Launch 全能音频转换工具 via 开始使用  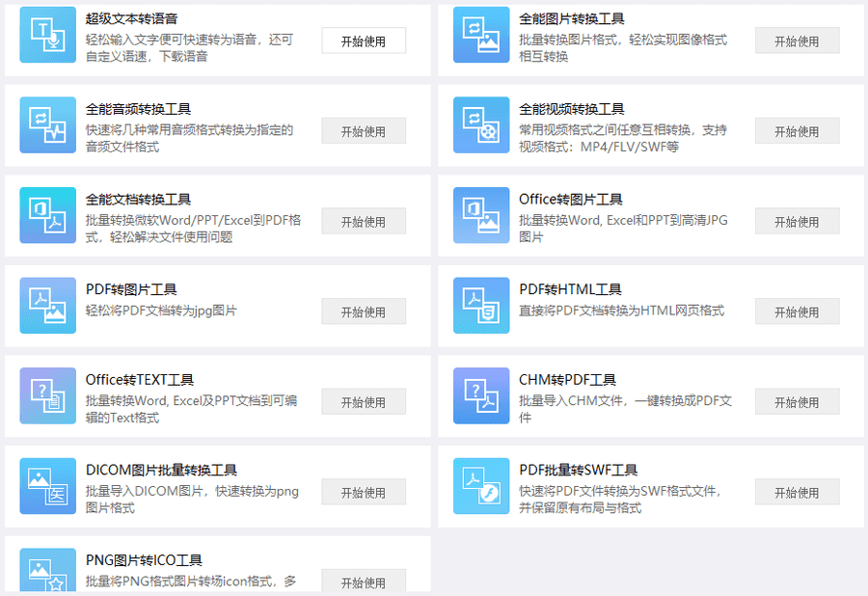tap(364, 131)
